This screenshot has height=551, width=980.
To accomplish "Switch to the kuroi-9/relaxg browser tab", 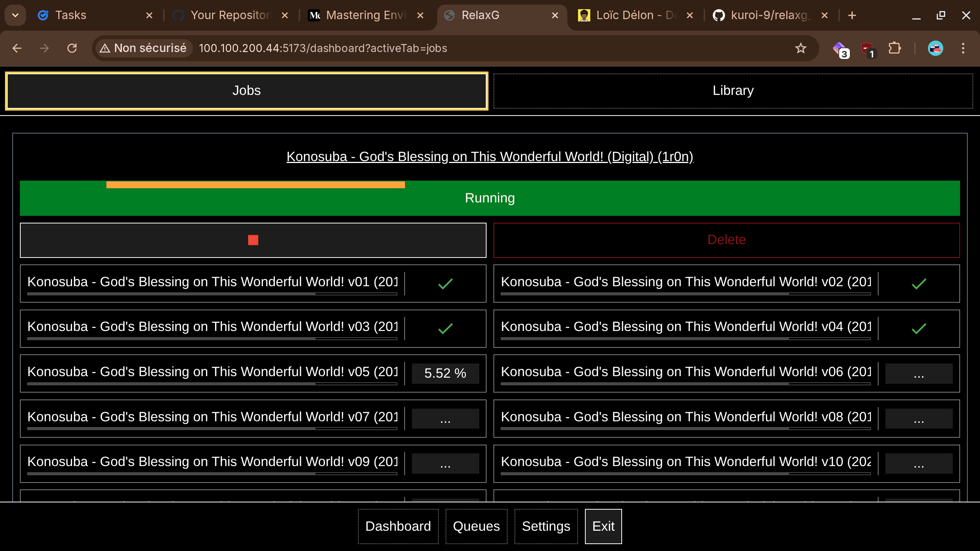I will pyautogui.click(x=769, y=15).
